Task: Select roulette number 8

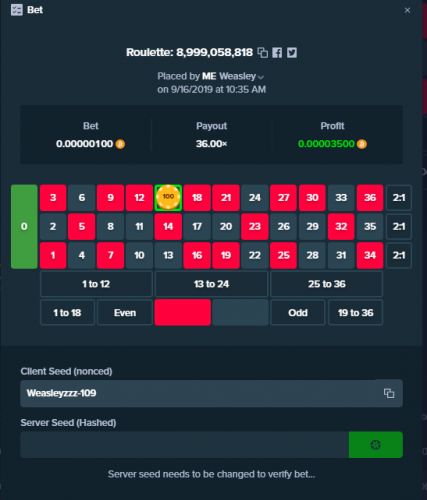Action: (x=110, y=227)
